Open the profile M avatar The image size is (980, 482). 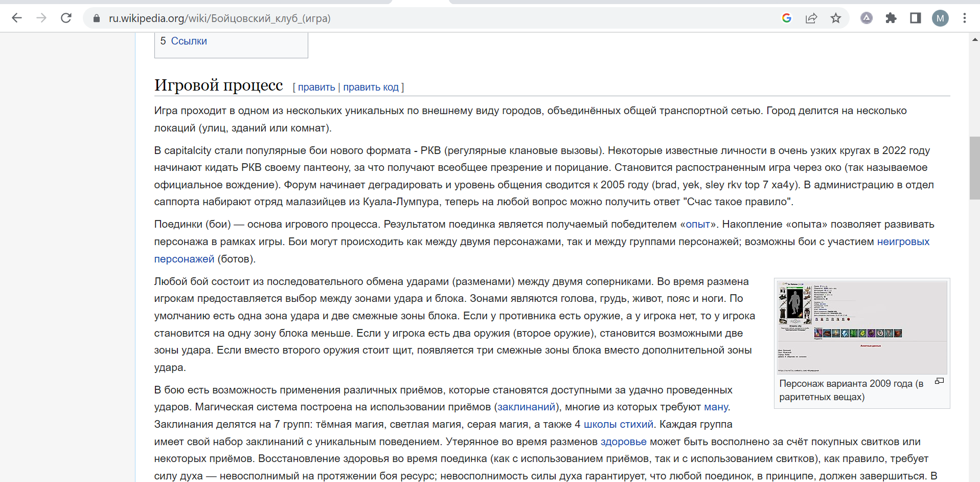[x=940, y=18]
